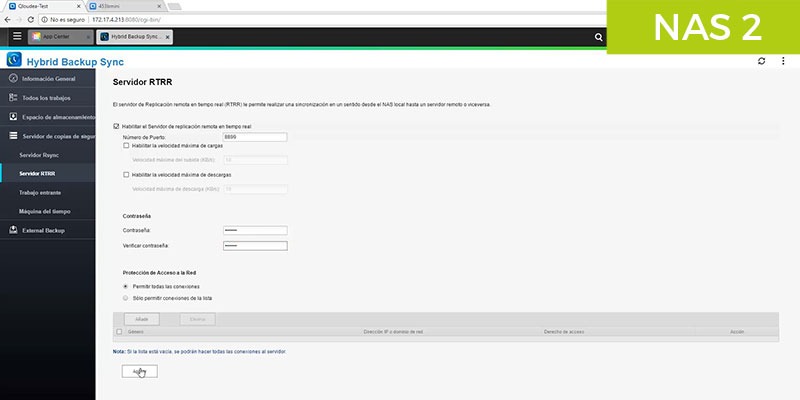Select Permitir todas las conexiones radio button

tap(126, 286)
